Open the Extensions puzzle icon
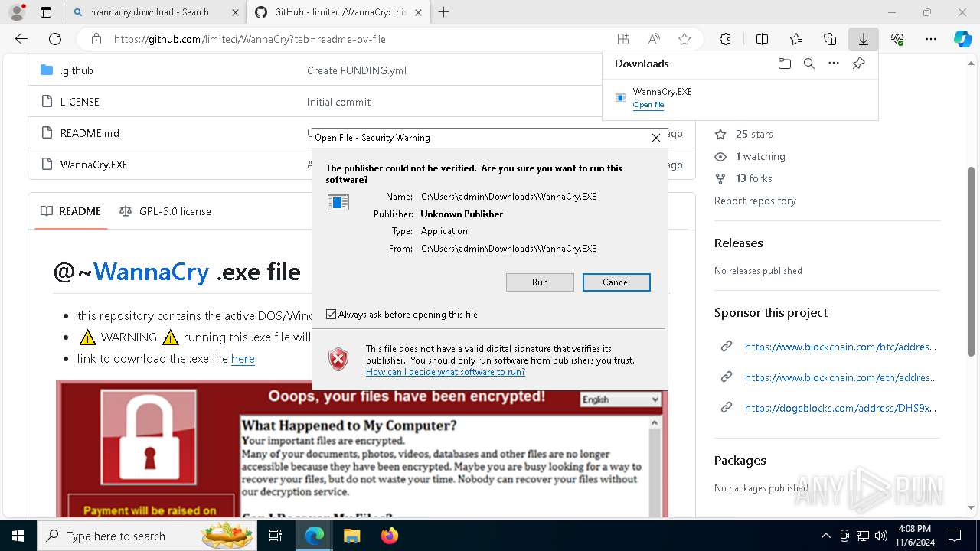This screenshot has width=980, height=551. (725, 39)
